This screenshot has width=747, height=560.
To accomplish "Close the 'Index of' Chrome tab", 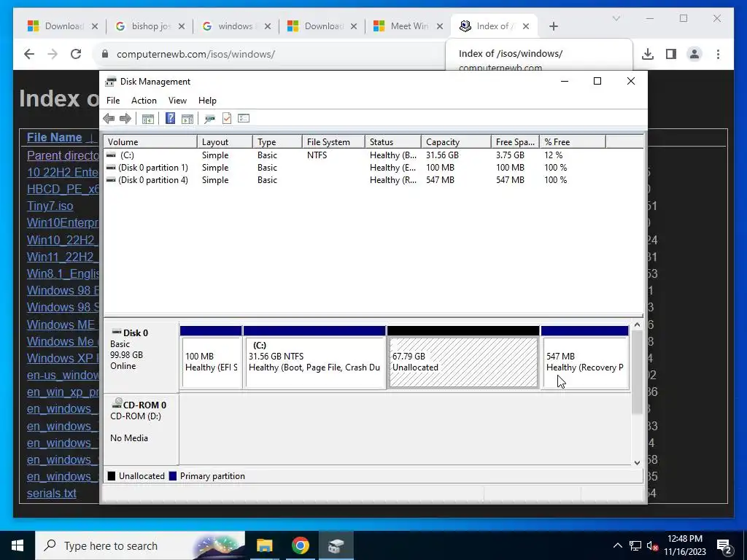I will (x=526, y=26).
